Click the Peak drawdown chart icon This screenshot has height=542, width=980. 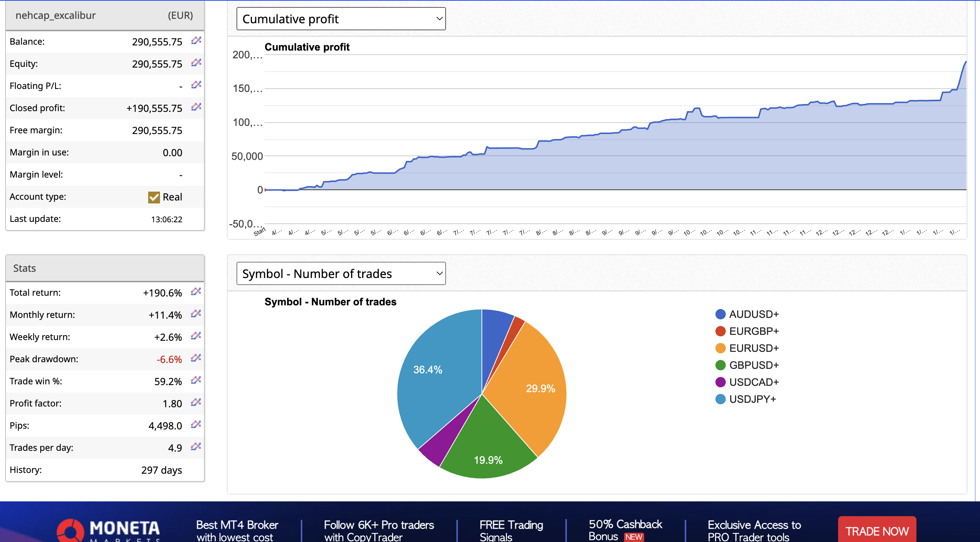(196, 358)
